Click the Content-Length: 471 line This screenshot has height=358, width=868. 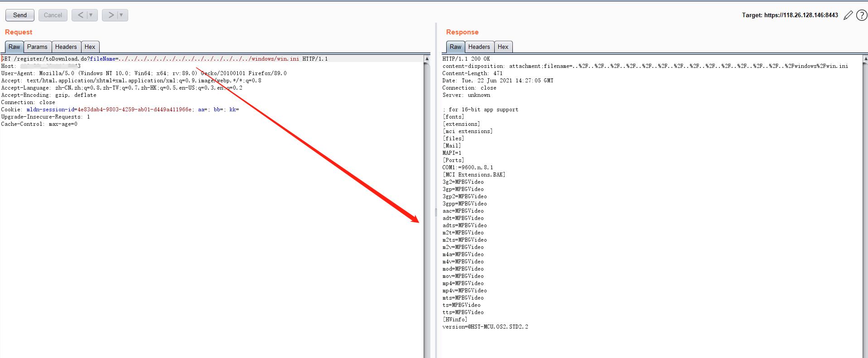473,73
